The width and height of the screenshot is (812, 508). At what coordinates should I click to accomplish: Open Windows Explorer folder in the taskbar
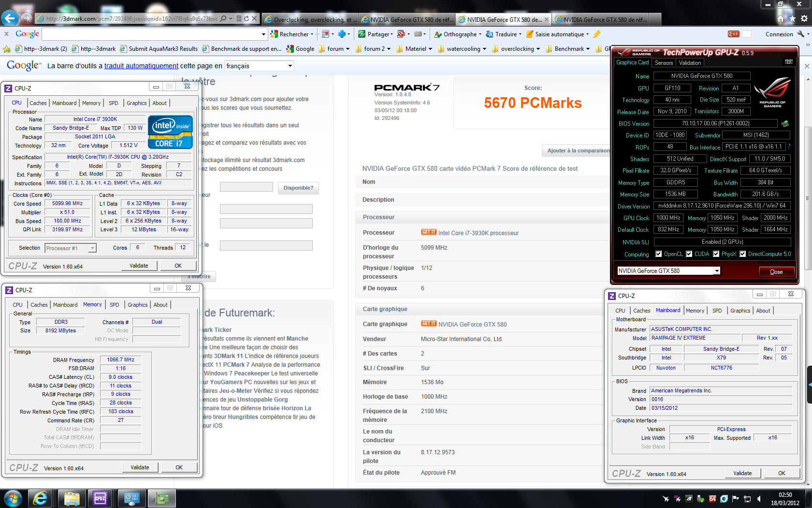coord(72,498)
